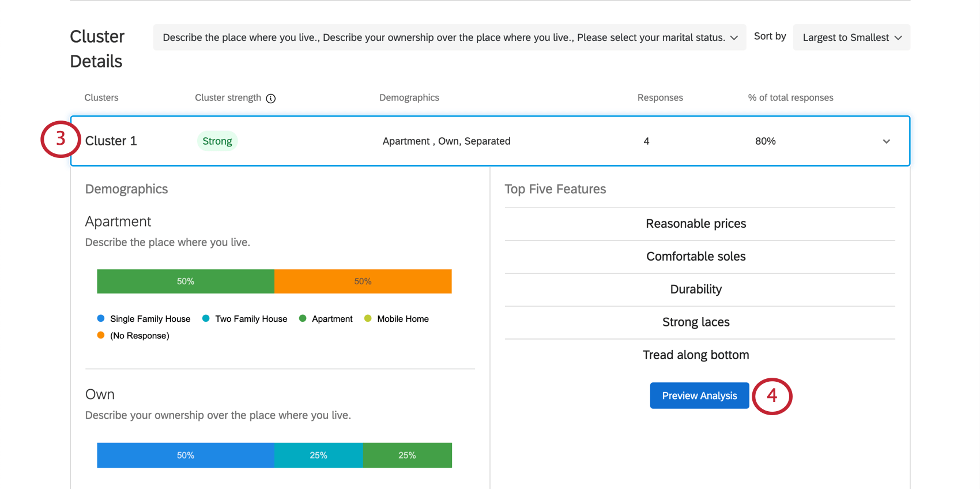Toggle the Mobile Home legend dot

point(368,318)
